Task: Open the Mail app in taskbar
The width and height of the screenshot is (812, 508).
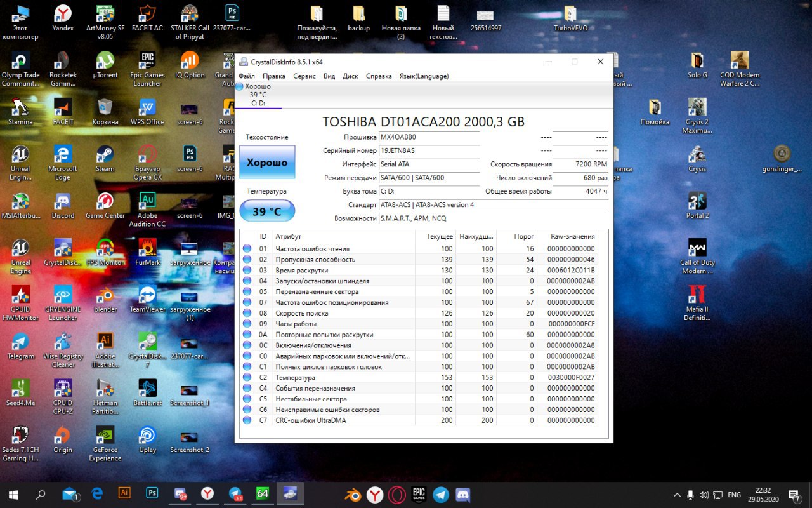Action: 70,494
